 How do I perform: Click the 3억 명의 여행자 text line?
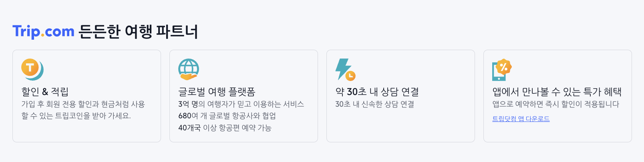coord(241,104)
